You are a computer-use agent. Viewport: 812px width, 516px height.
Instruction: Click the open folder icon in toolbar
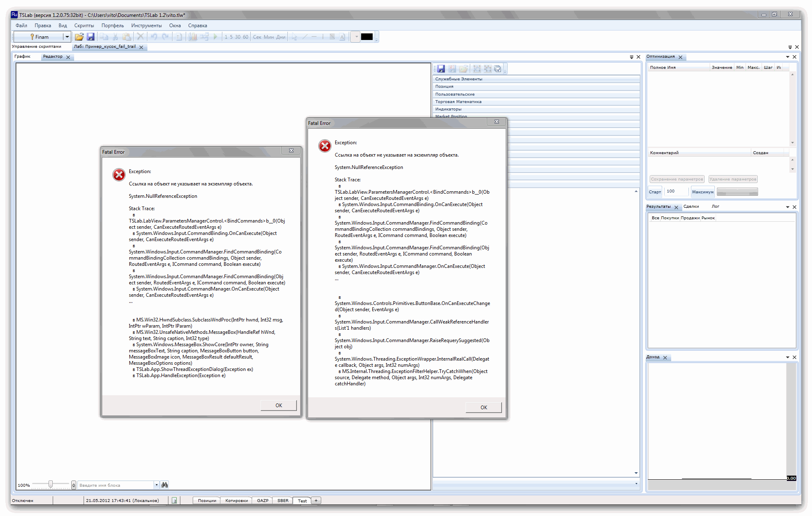pos(79,37)
